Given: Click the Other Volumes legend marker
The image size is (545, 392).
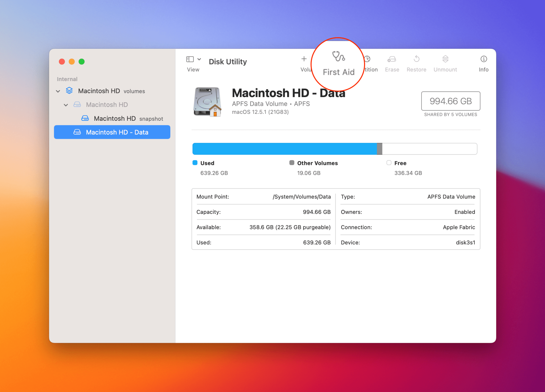Looking at the screenshot, I should click(x=292, y=163).
